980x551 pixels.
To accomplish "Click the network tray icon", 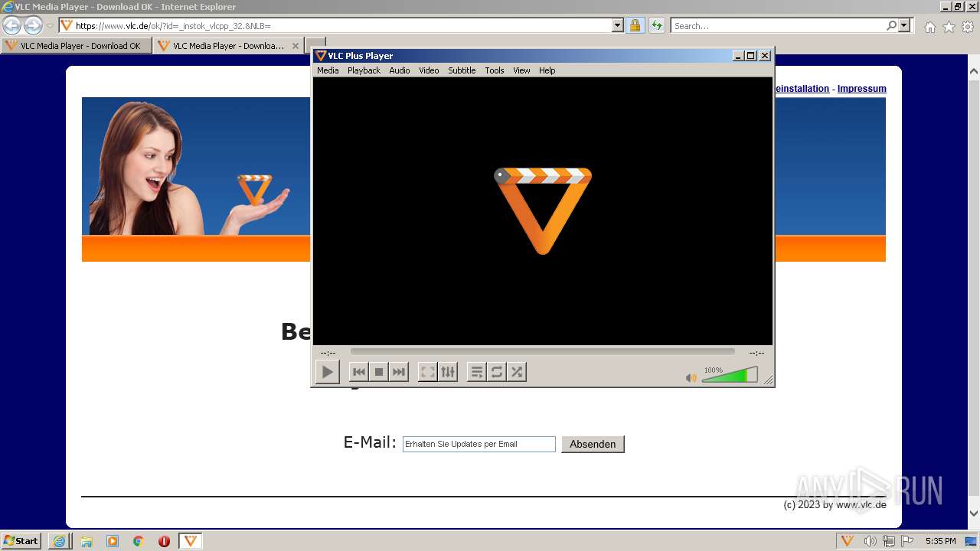I will pos(888,541).
